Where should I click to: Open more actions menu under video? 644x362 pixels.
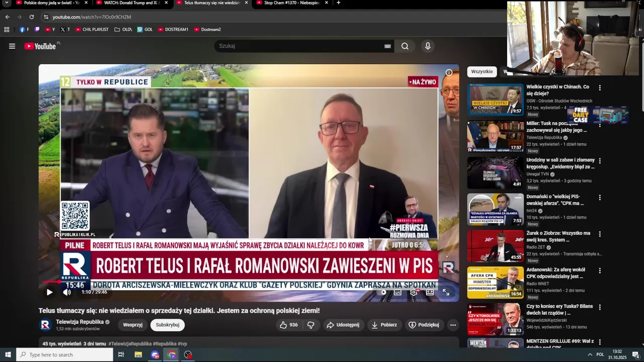click(x=453, y=325)
